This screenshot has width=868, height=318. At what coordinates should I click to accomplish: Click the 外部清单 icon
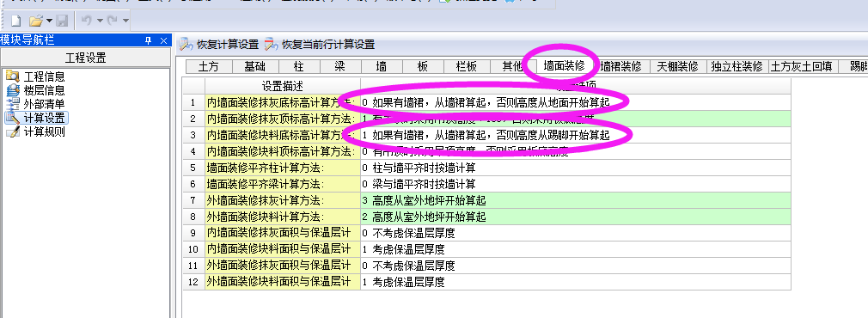click(12, 104)
